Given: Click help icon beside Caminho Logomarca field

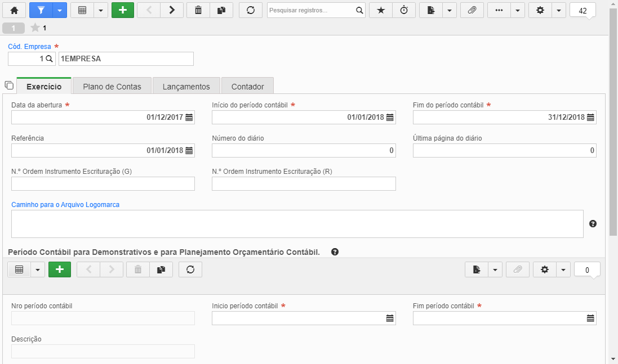Looking at the screenshot, I should click(x=593, y=223).
